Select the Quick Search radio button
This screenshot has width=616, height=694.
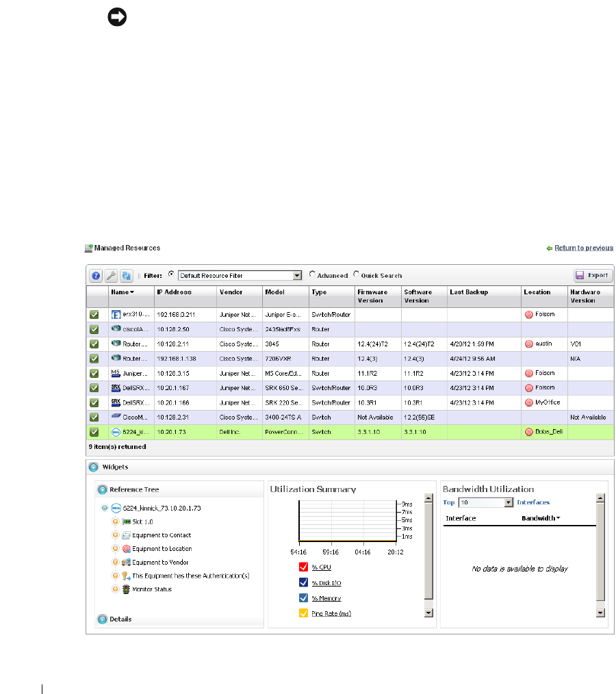point(356,275)
